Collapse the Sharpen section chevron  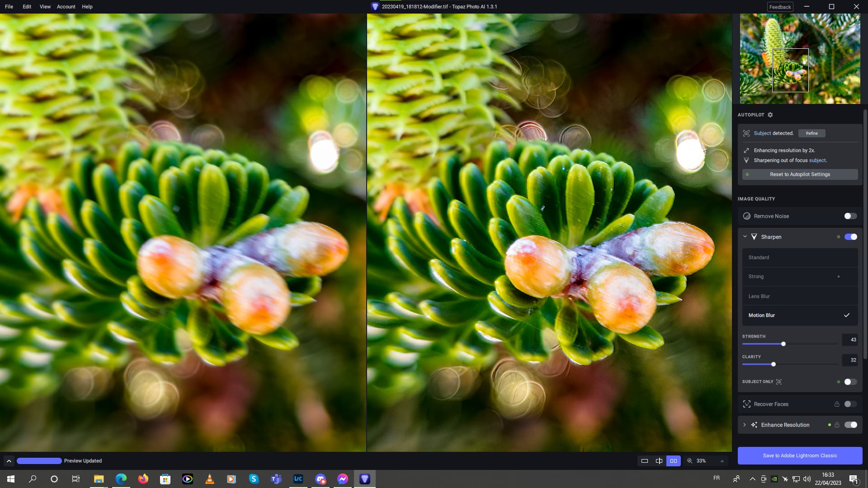[745, 237]
